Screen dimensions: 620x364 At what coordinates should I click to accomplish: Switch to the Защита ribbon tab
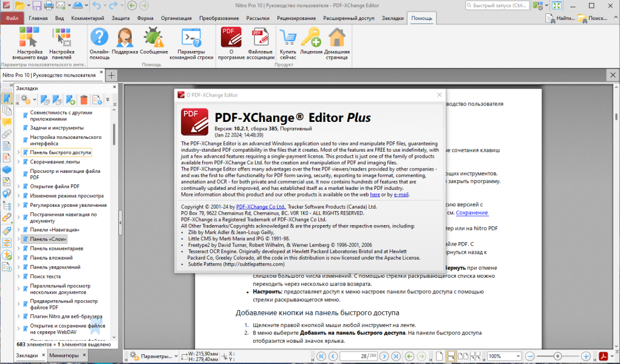[x=120, y=18]
